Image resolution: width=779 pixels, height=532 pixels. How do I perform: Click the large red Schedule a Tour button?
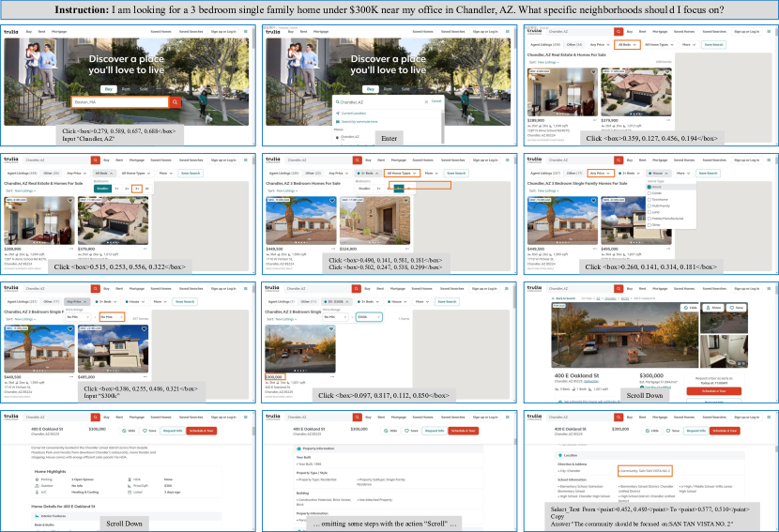(x=714, y=391)
